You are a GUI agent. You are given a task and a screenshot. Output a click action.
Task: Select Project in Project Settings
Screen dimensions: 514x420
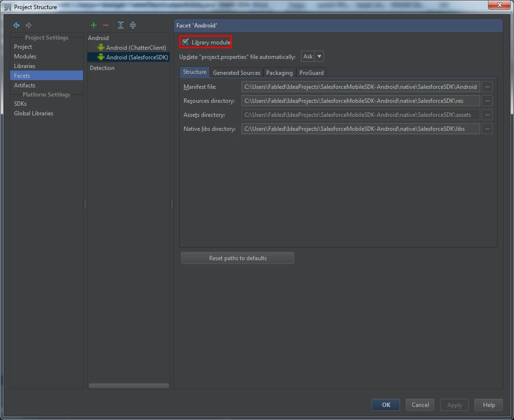(46, 47)
